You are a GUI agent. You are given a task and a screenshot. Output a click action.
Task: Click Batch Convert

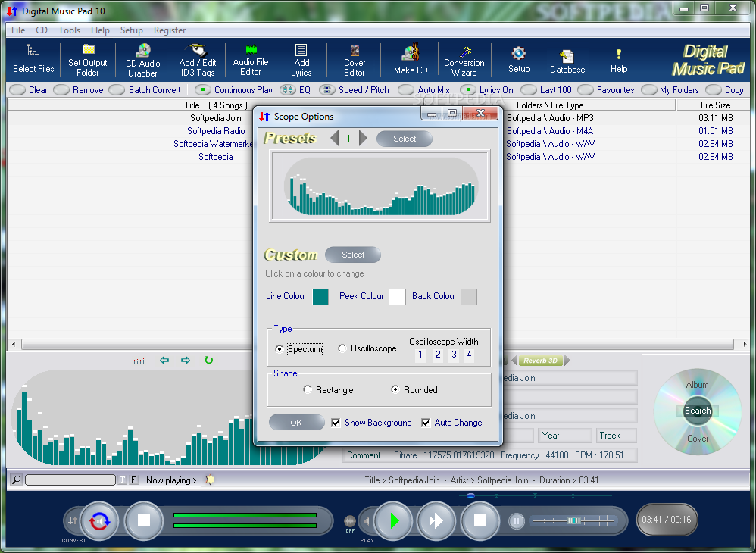click(x=145, y=90)
